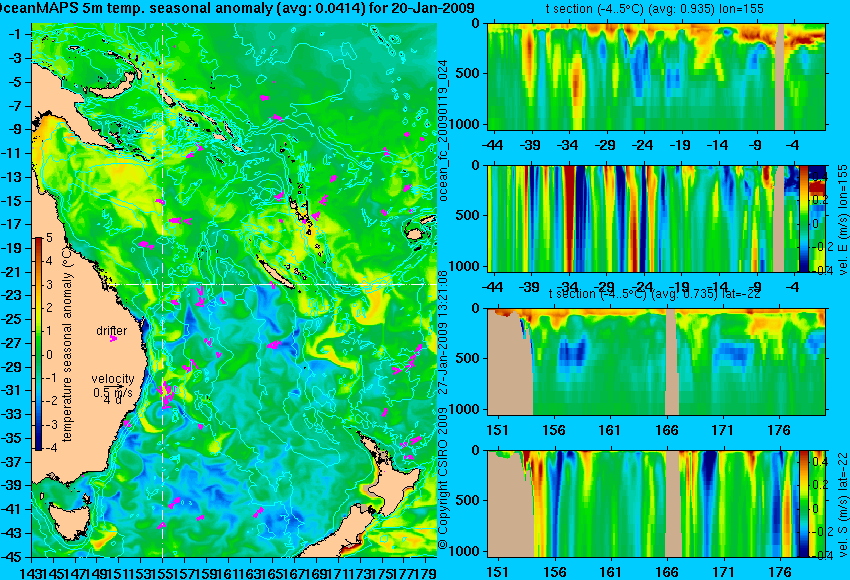Click the temperature section plot for lon=155

(x=656, y=76)
